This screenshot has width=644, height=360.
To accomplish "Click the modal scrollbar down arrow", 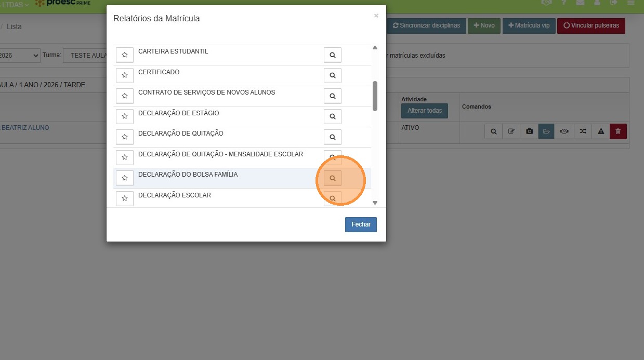I will pyautogui.click(x=375, y=203).
